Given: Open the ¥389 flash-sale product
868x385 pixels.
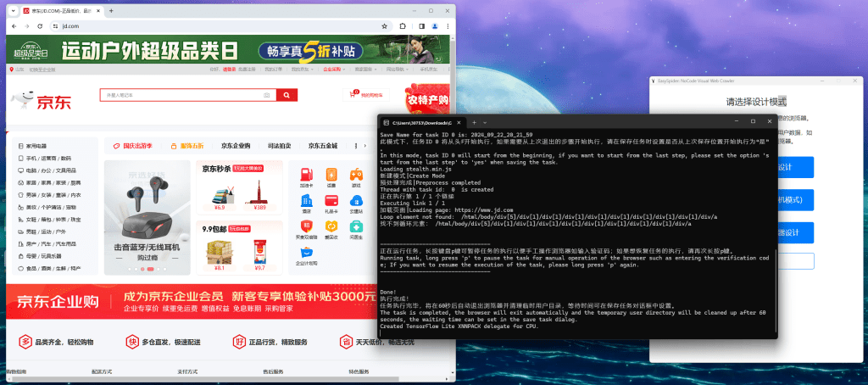Looking at the screenshot, I should (x=260, y=195).
